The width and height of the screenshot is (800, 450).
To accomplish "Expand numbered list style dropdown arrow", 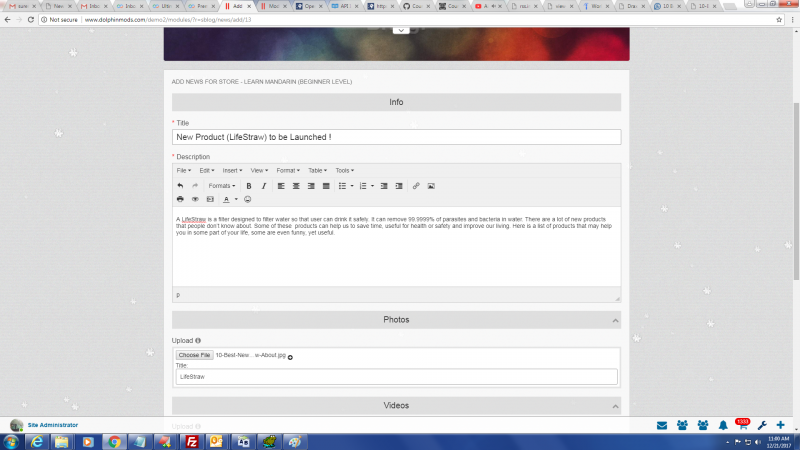I will [x=372, y=186].
